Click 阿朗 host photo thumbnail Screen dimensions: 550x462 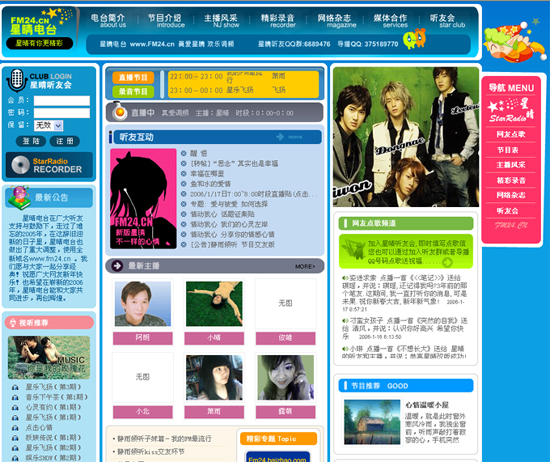pos(143,304)
